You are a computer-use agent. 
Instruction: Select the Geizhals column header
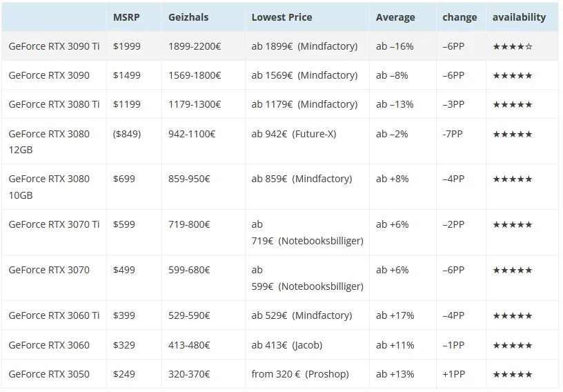click(188, 17)
